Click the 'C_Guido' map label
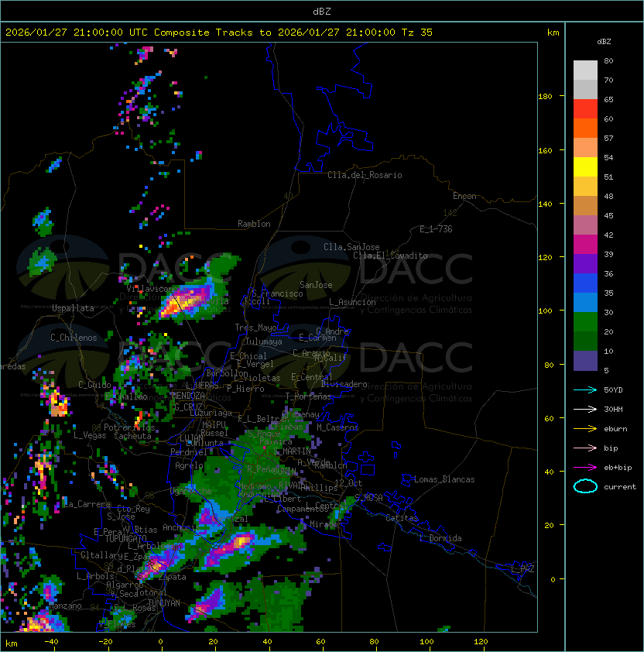 pyautogui.click(x=94, y=385)
